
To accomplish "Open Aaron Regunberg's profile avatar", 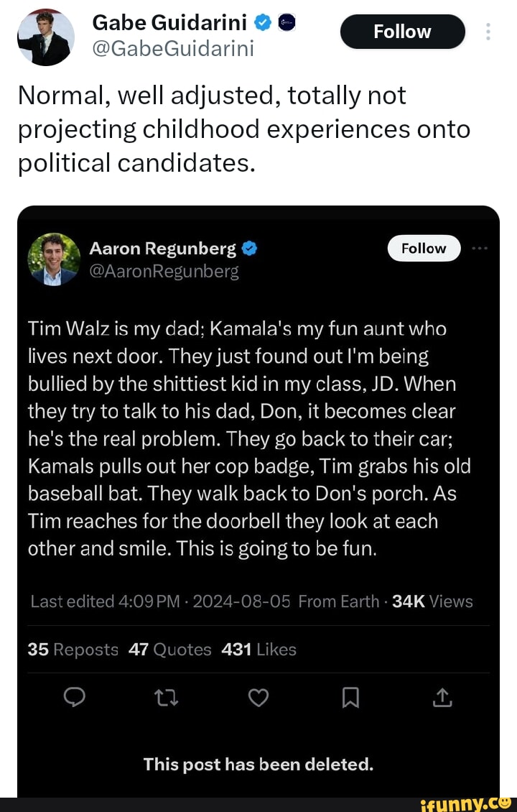I will [53, 259].
